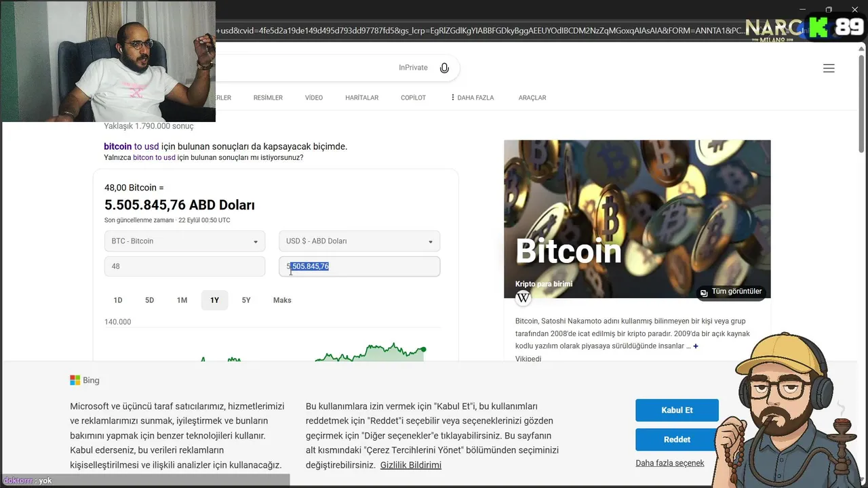Click the bitcon to usd original query link

tap(154, 157)
